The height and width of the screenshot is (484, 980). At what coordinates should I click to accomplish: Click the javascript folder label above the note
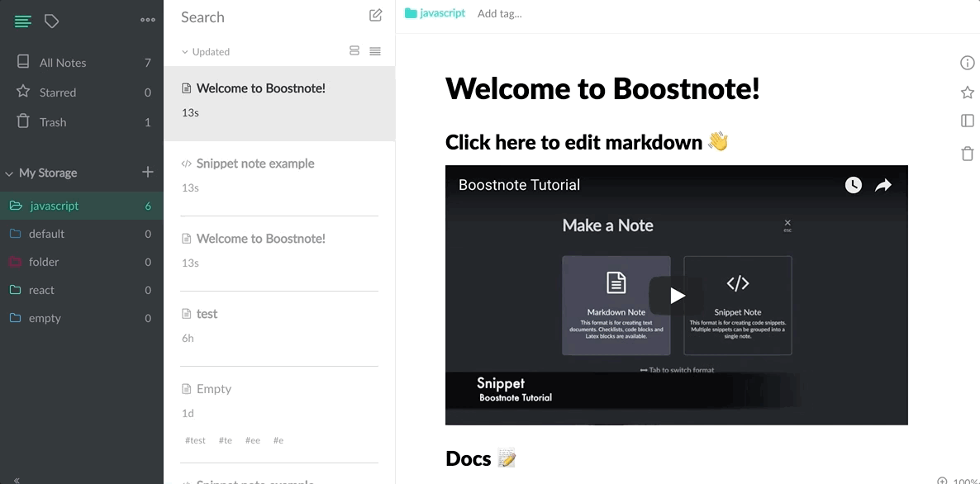[x=435, y=13]
